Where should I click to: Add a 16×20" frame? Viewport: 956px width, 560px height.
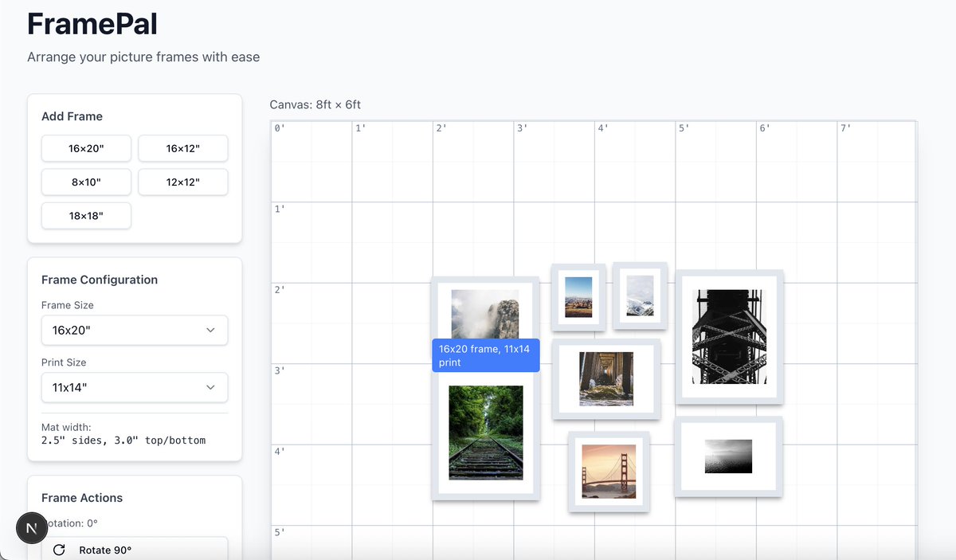pos(86,148)
